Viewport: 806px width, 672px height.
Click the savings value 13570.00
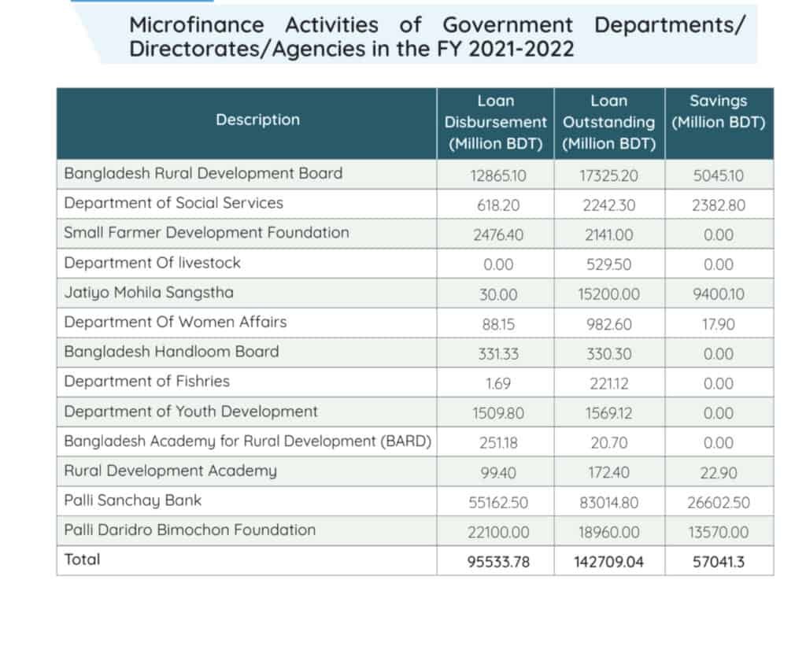(718, 532)
